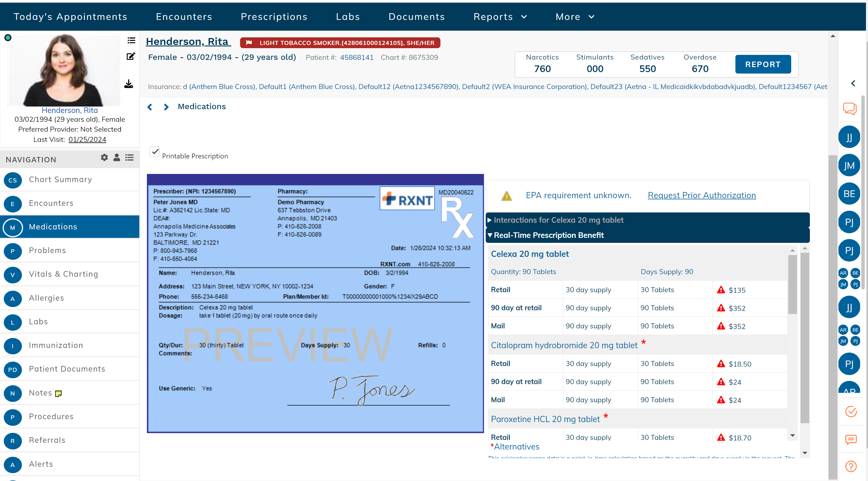Click the smoker status flag banner
Image resolution: width=868 pixels, height=481 pixels.
[340, 42]
